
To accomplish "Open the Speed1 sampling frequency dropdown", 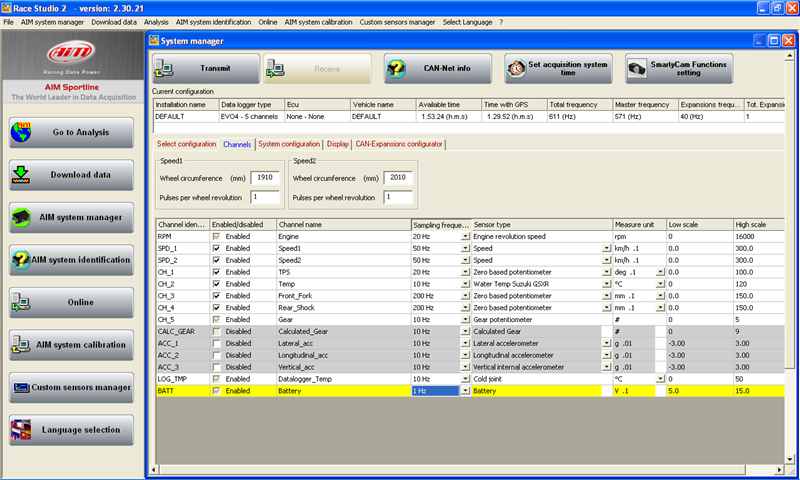I will click(465, 248).
